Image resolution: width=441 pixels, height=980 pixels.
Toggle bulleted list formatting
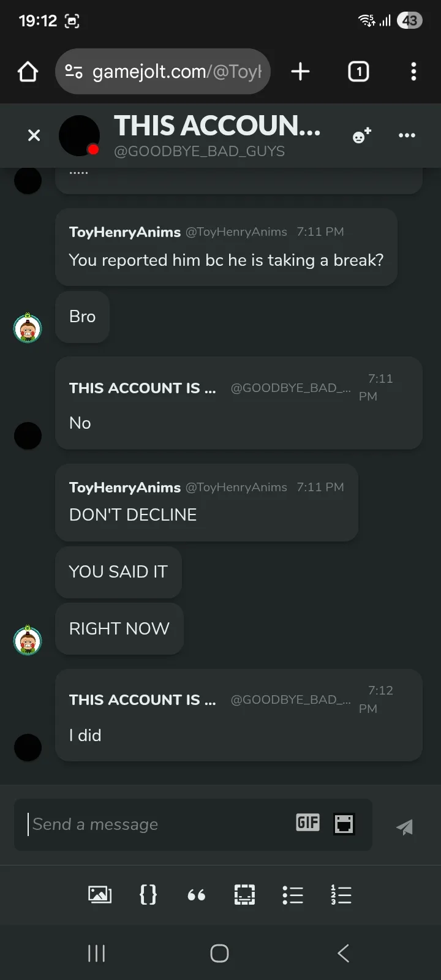(293, 895)
